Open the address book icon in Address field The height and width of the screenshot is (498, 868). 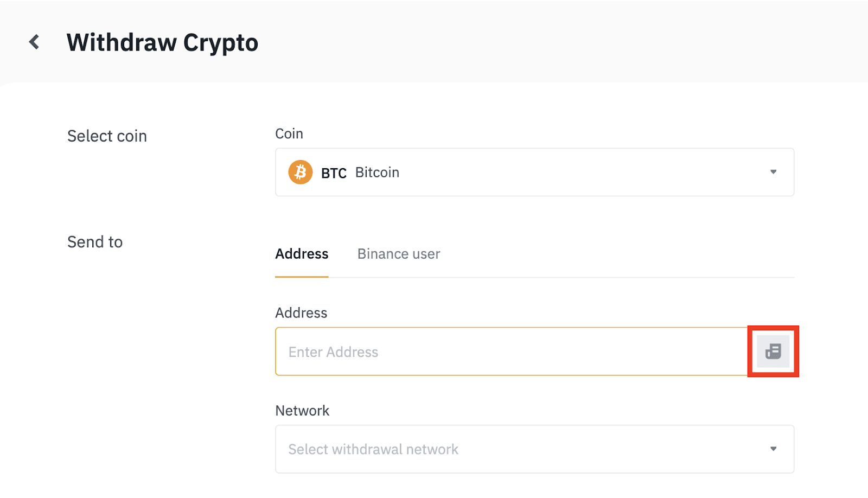pyautogui.click(x=773, y=352)
